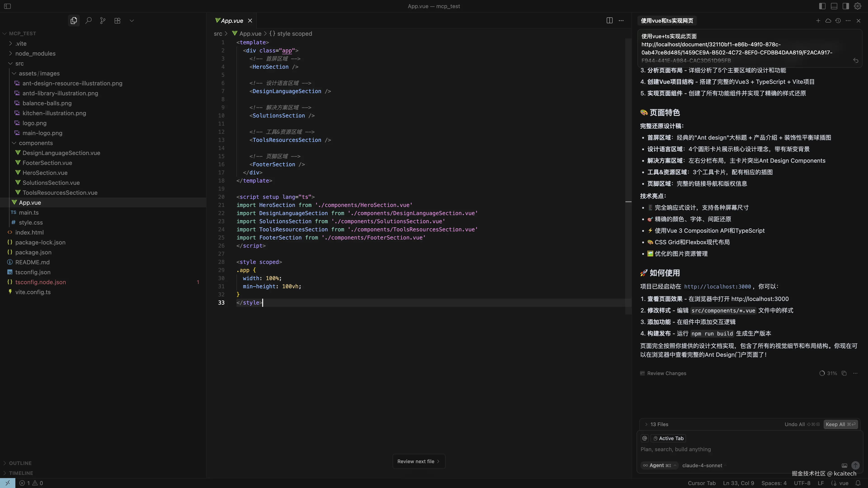The image size is (868, 488).
Task: Expand the more views chevron in activity bar
Action: pos(132,21)
